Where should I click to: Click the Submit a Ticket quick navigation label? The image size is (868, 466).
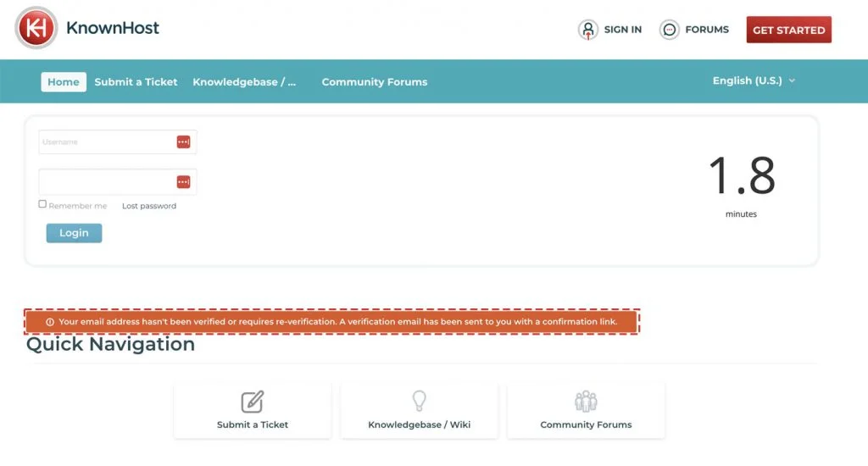click(x=253, y=425)
